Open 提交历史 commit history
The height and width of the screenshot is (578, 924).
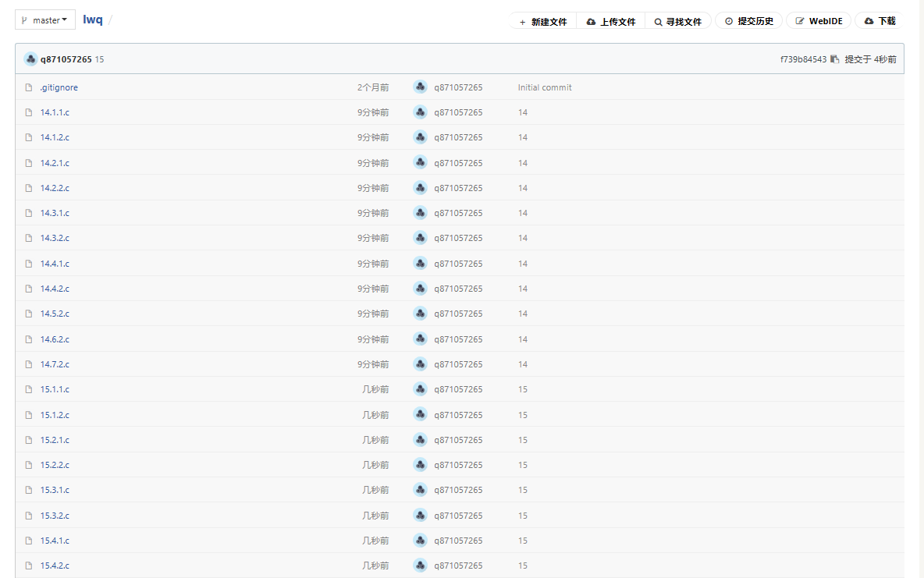click(x=749, y=20)
